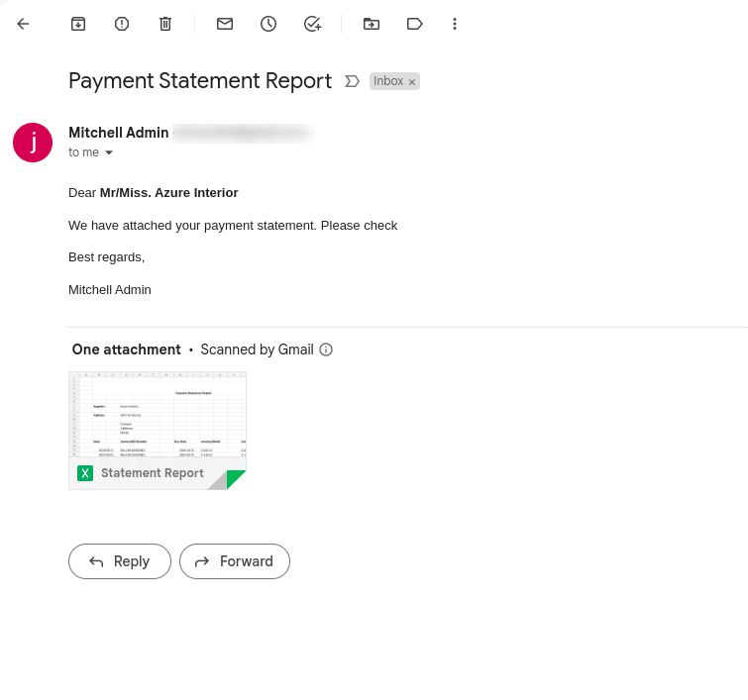This screenshot has width=748, height=700.
Task: Go back to the inbox list
Action: (x=24, y=24)
